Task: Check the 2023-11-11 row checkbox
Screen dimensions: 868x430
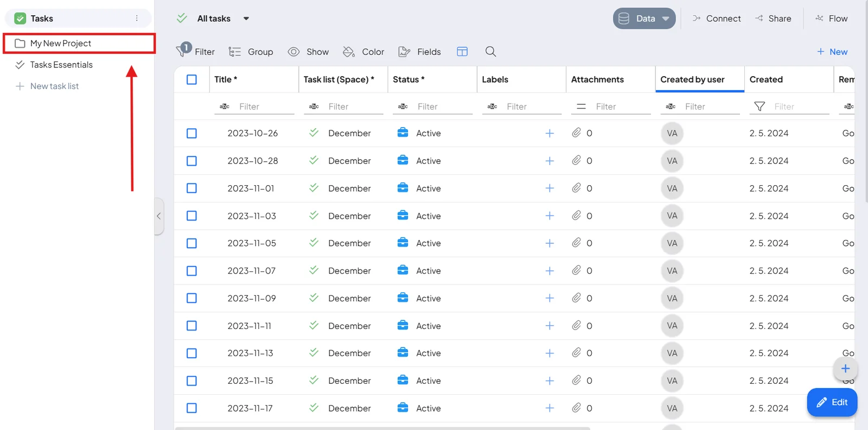Action: pyautogui.click(x=192, y=326)
